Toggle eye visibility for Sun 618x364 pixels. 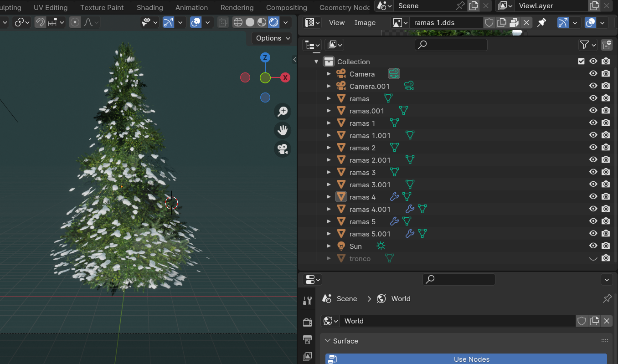click(x=593, y=246)
